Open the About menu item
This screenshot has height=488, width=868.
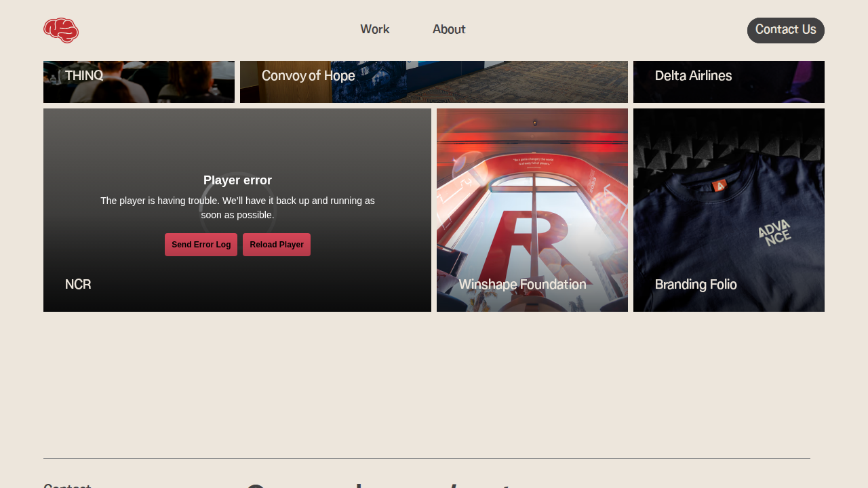tap(449, 29)
